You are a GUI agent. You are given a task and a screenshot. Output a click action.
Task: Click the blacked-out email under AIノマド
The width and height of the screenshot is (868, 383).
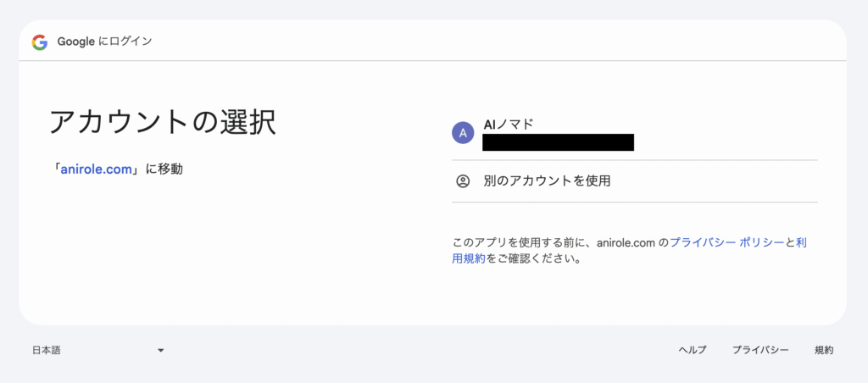(558, 142)
